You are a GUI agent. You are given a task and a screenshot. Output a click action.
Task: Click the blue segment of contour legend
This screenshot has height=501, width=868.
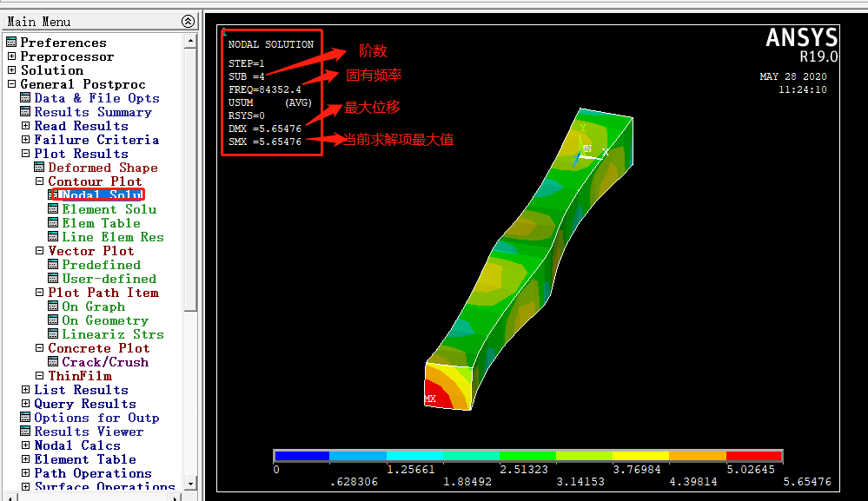pyautogui.click(x=301, y=456)
